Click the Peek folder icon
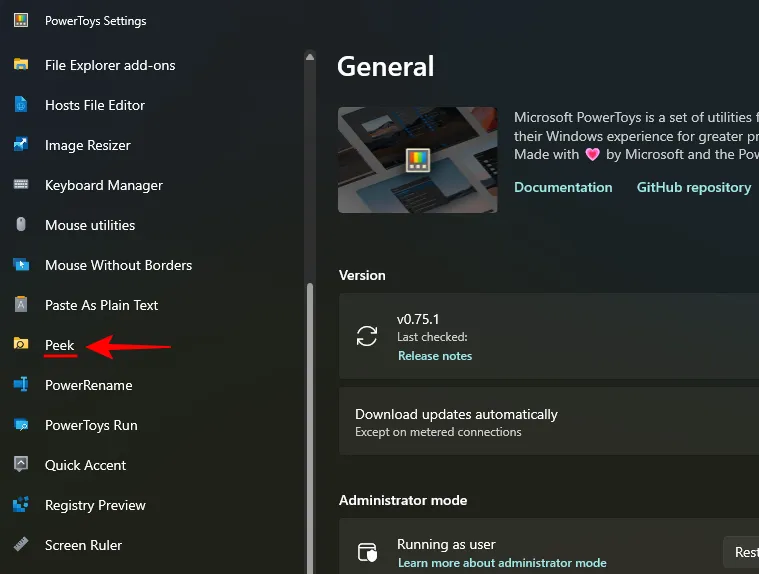 click(21, 344)
